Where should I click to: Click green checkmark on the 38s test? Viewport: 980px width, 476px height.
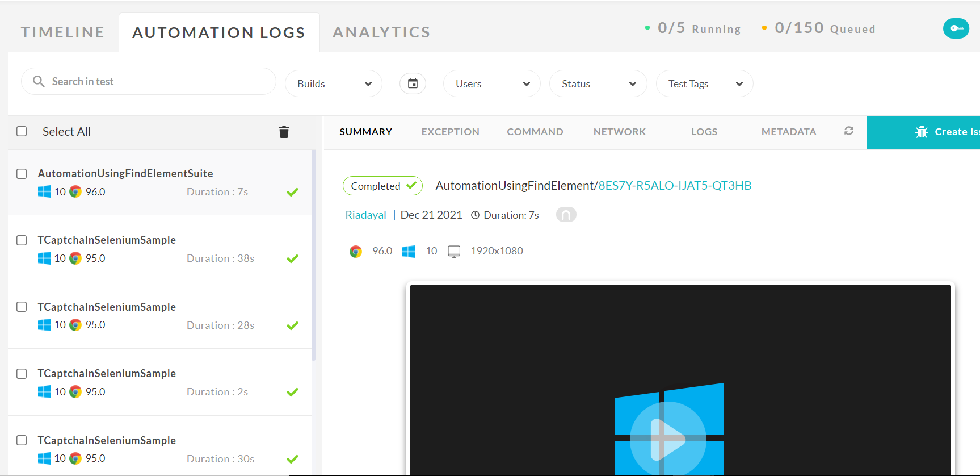click(293, 258)
